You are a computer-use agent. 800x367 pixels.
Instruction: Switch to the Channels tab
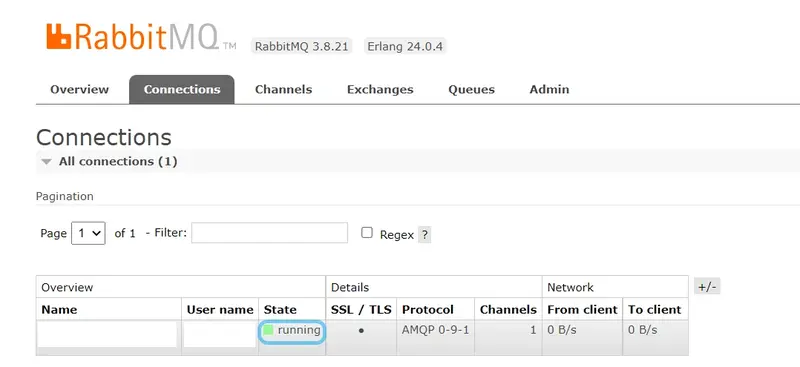coord(283,89)
